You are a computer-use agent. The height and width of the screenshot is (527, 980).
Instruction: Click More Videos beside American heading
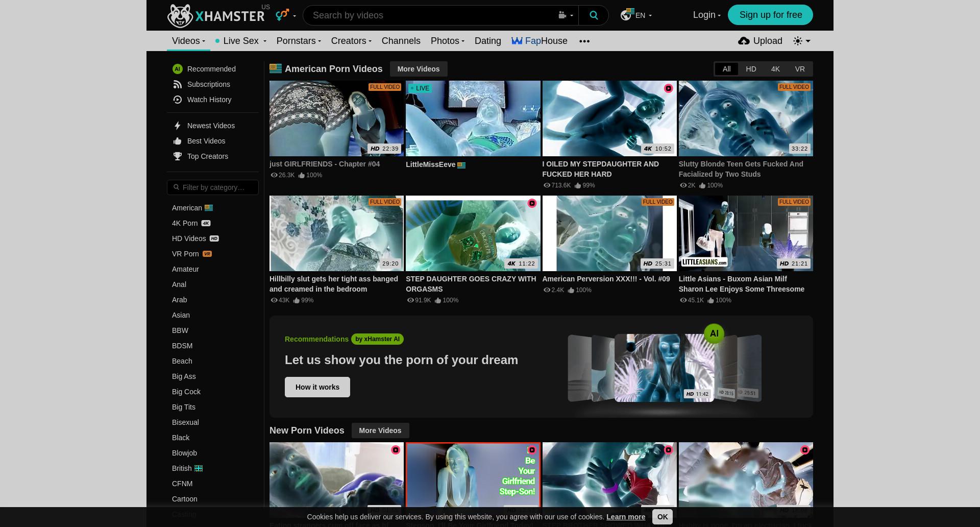pyautogui.click(x=419, y=69)
